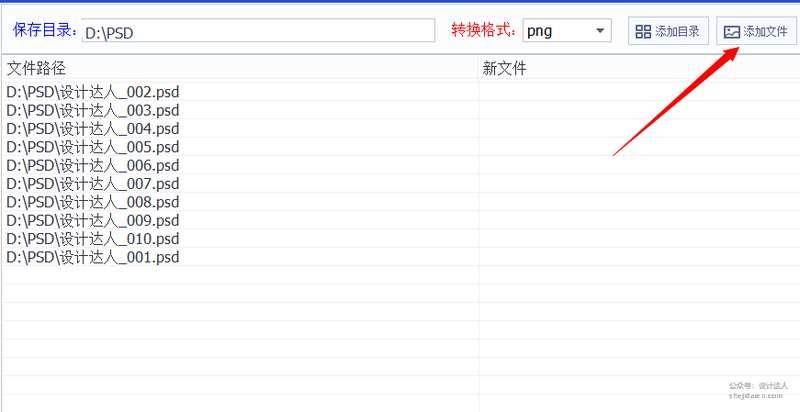800x412 pixels.
Task: Open the 转换格式 dropdown arrow
Action: click(600, 31)
